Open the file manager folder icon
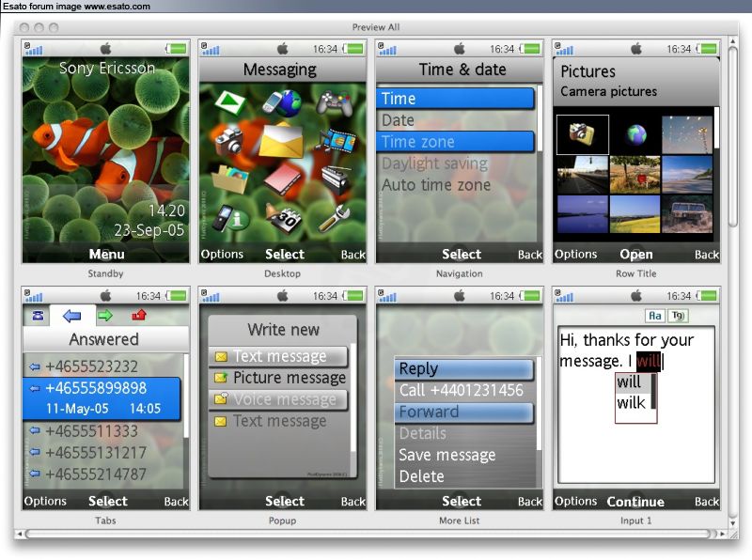Screen dimensions: 752x560 point(230,179)
